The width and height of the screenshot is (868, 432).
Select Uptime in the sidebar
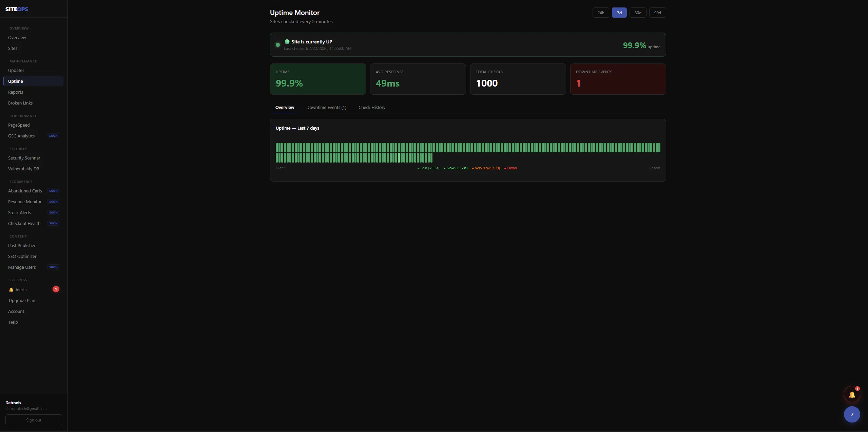click(33, 81)
